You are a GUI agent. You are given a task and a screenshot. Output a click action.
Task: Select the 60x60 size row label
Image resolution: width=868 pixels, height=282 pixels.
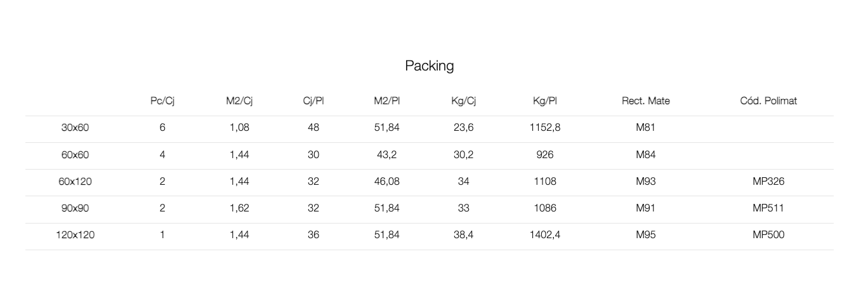click(x=75, y=154)
